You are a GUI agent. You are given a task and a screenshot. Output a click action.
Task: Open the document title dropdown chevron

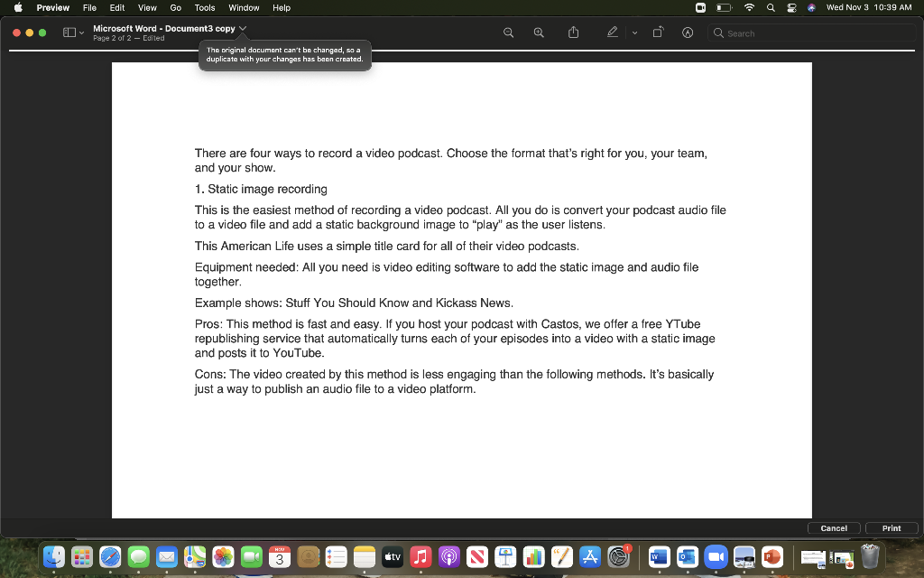point(242,27)
